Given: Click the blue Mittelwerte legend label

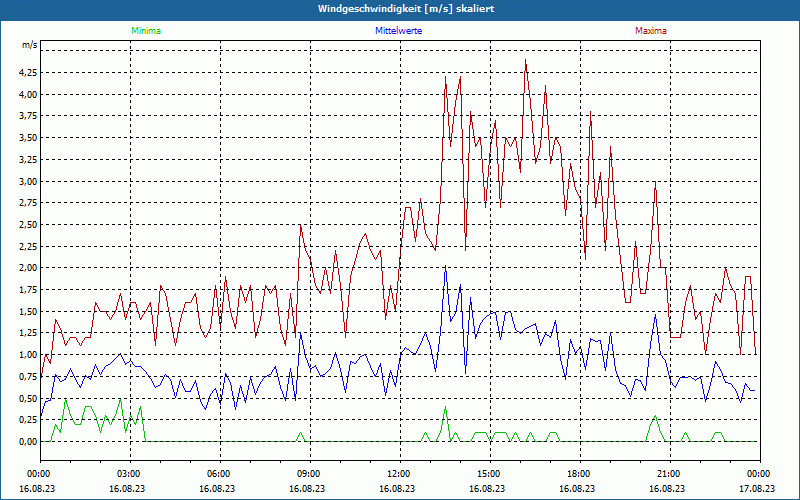Looking at the screenshot, I should [398, 31].
